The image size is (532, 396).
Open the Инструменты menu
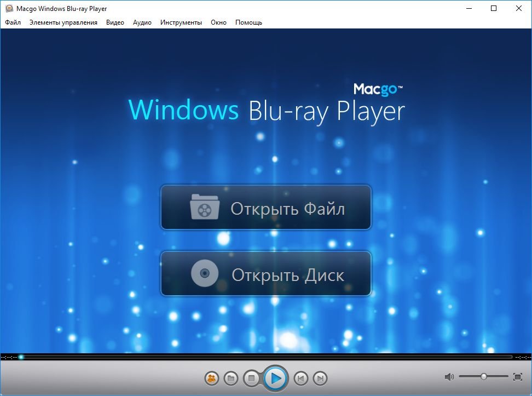(181, 22)
